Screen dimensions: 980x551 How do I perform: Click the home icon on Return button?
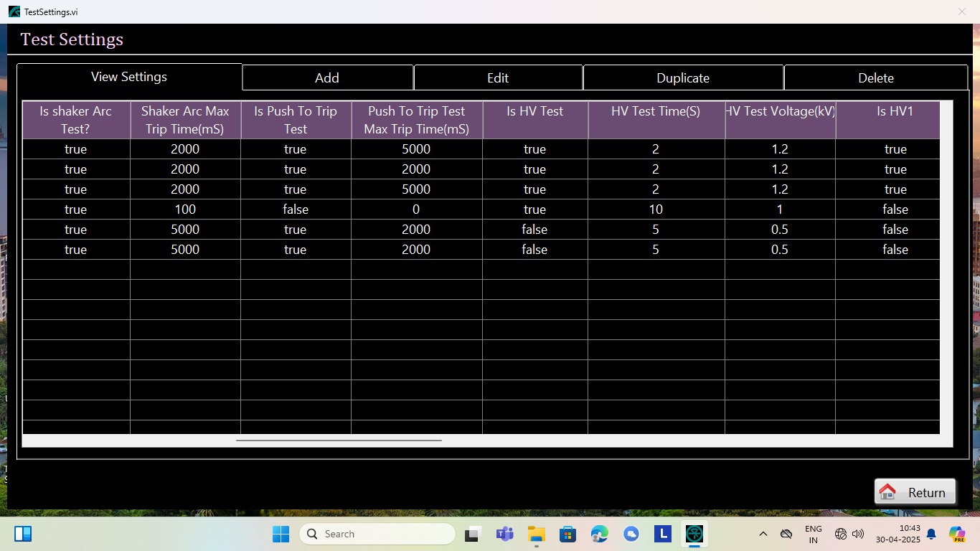click(x=887, y=492)
